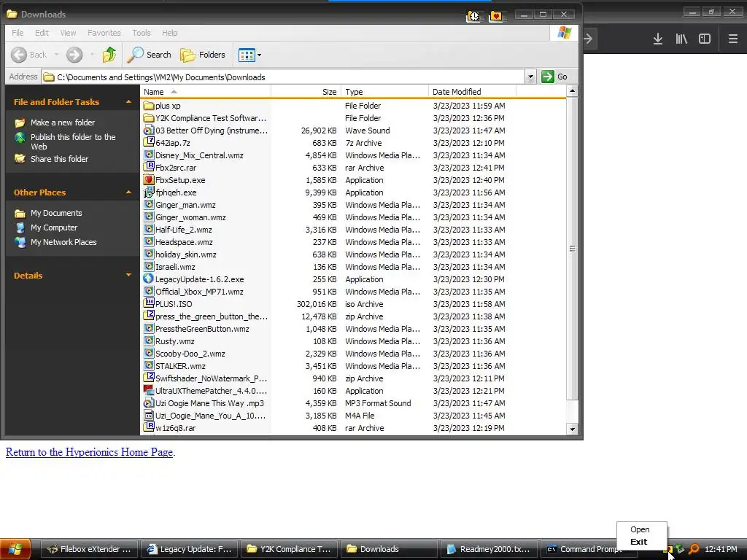747x560 pixels.
Task: Select the FbxSetup.exe application icon
Action: click(x=149, y=179)
